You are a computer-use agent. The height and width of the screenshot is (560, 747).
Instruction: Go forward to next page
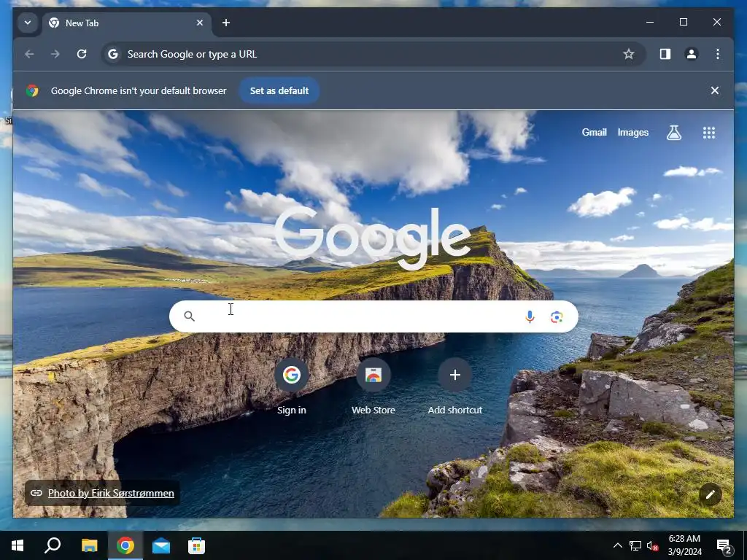point(55,54)
